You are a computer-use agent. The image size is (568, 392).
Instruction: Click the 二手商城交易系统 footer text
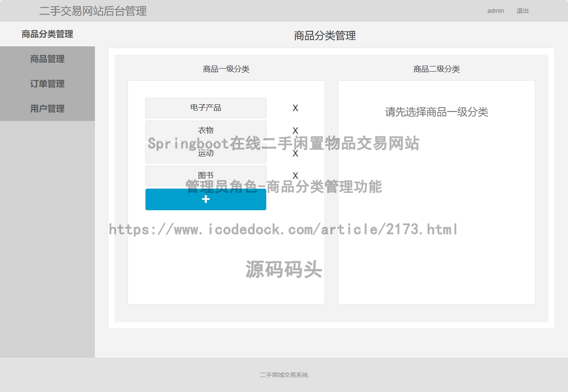(x=284, y=375)
